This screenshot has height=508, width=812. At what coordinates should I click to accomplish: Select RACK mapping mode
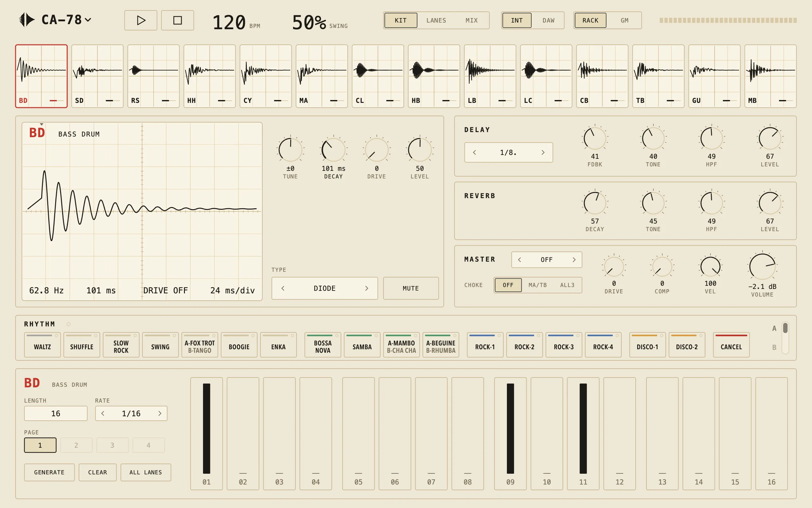590,20
